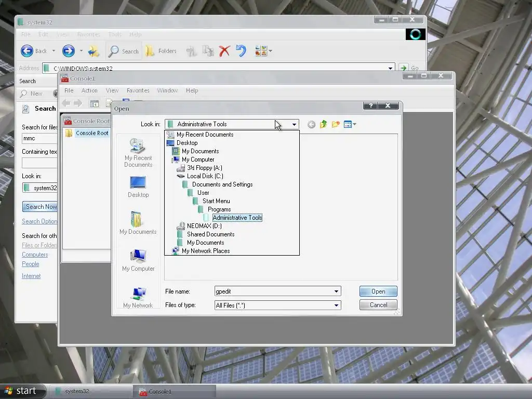Choose My Computer in the Look in list
The width and height of the screenshot is (532, 399).
[x=198, y=159]
